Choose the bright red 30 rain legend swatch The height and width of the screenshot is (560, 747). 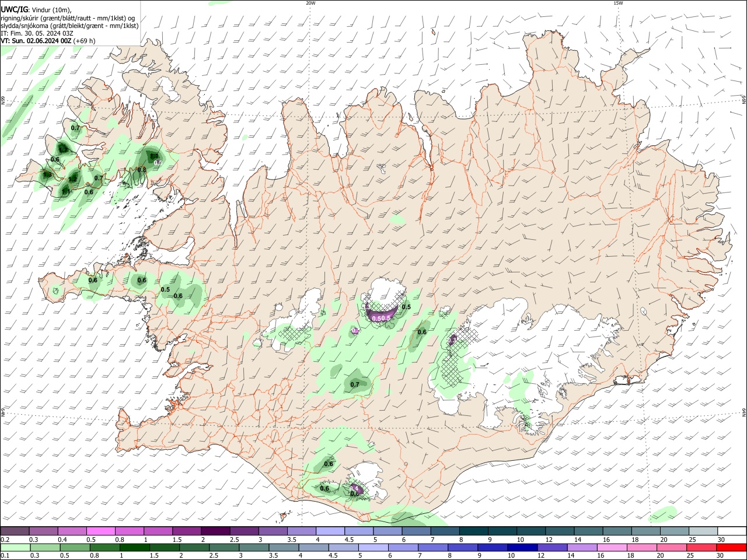click(x=731, y=547)
